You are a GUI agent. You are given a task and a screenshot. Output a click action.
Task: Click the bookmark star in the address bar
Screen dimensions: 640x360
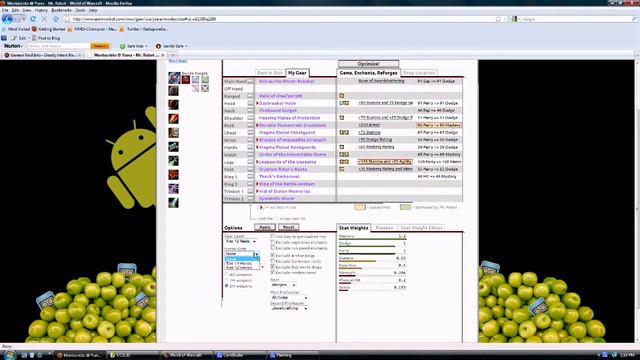[x=498, y=19]
